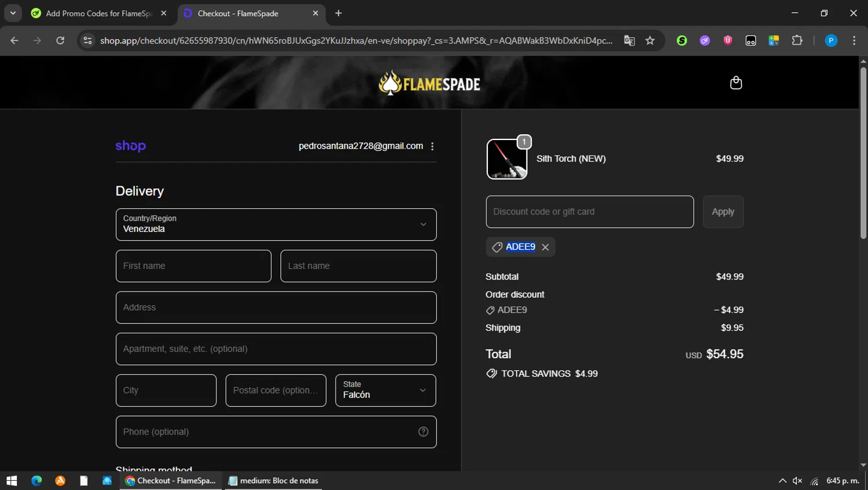Expand the Country/Region dropdown

pos(276,224)
